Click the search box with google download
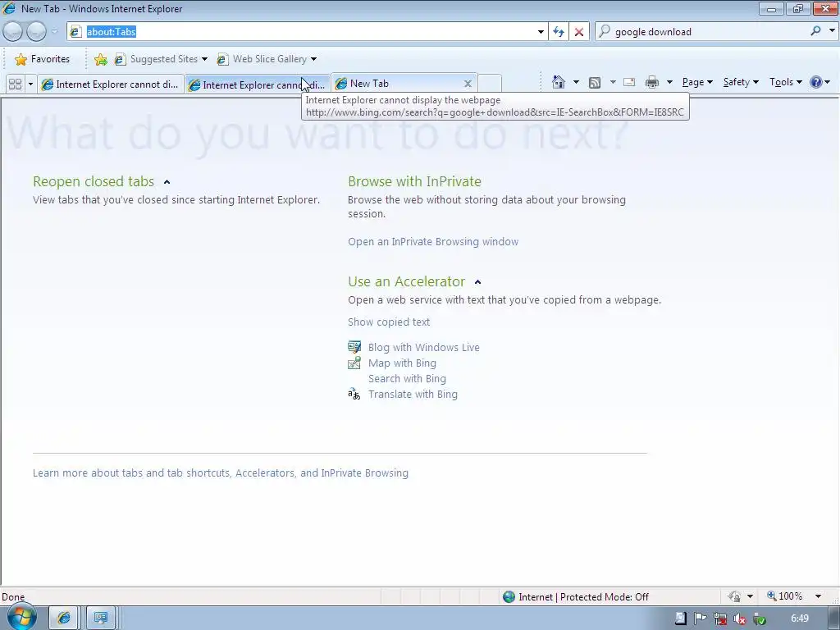The image size is (840, 630). click(x=702, y=32)
